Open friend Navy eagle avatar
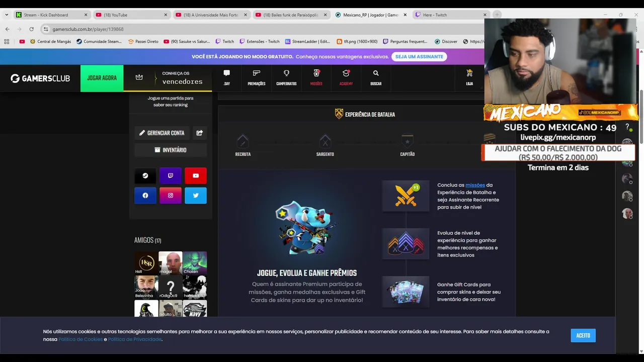 pos(195,309)
